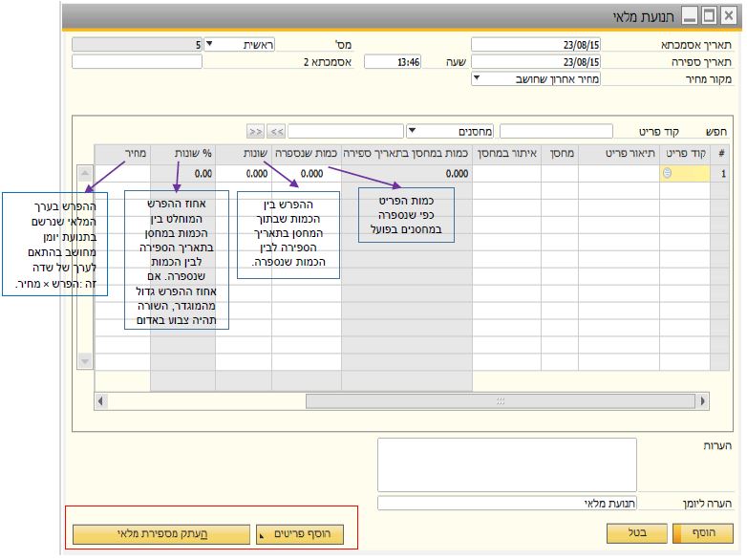
Task: Click the כמות במחסן בתאריך ספירה column header
Action: pos(407,154)
